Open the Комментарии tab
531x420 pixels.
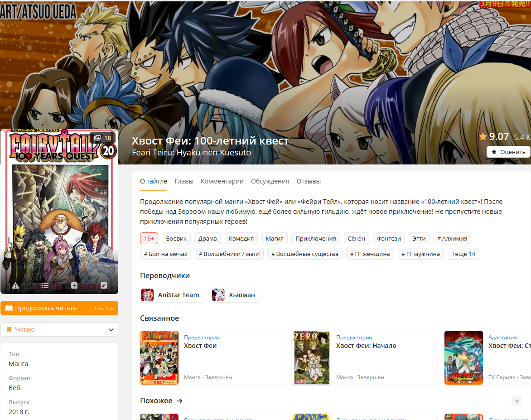222,181
